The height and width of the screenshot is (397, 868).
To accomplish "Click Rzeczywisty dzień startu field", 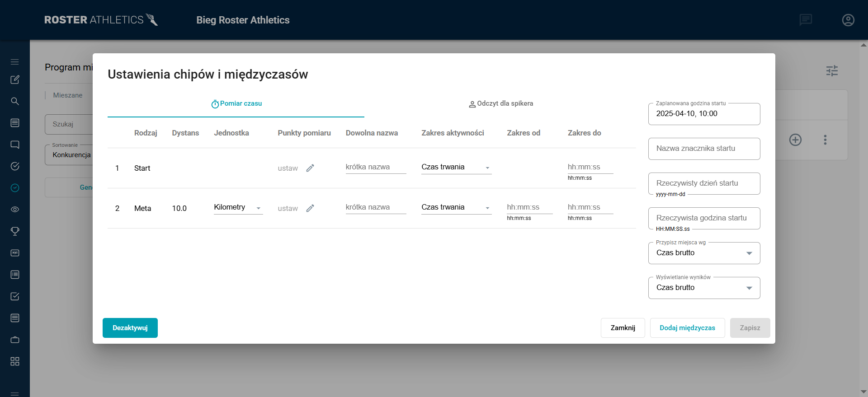I will (704, 183).
